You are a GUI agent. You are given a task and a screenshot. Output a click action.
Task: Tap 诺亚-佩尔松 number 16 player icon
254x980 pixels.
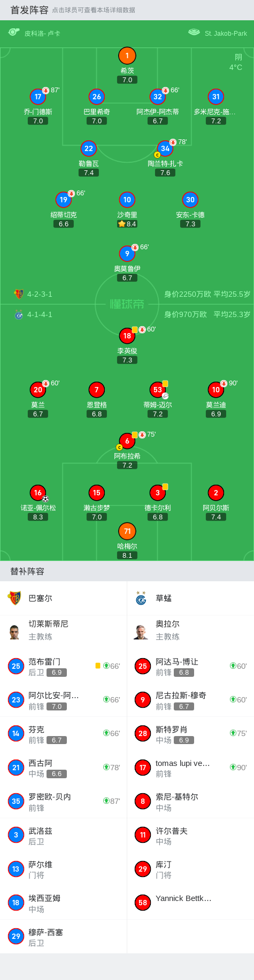tap(38, 493)
